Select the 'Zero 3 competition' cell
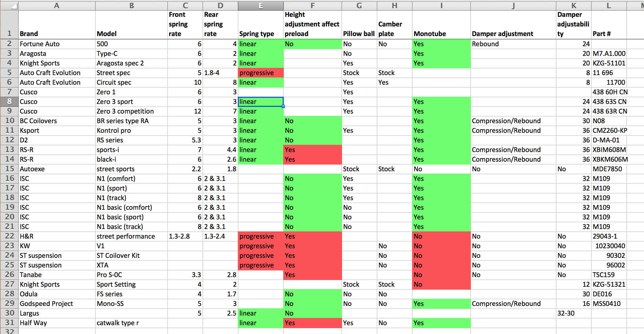The height and width of the screenshot is (334, 644). coord(131,111)
